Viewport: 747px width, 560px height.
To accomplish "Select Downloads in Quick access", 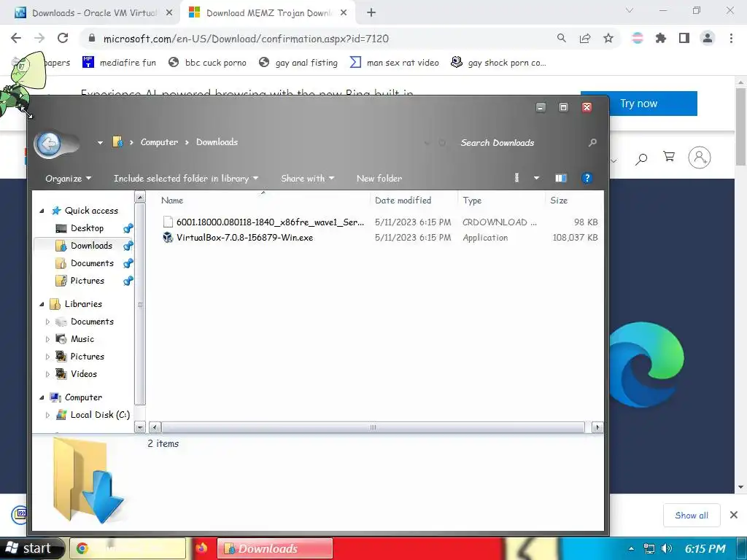I will [91, 246].
